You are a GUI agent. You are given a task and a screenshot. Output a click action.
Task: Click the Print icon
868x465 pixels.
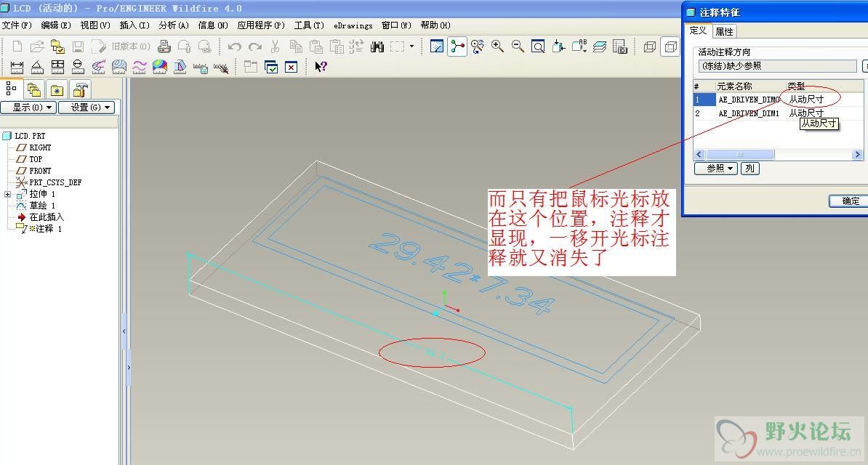164,46
